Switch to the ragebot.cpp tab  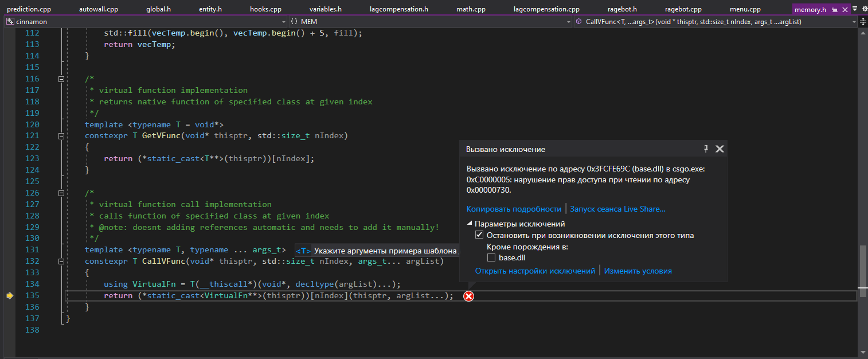click(x=683, y=10)
